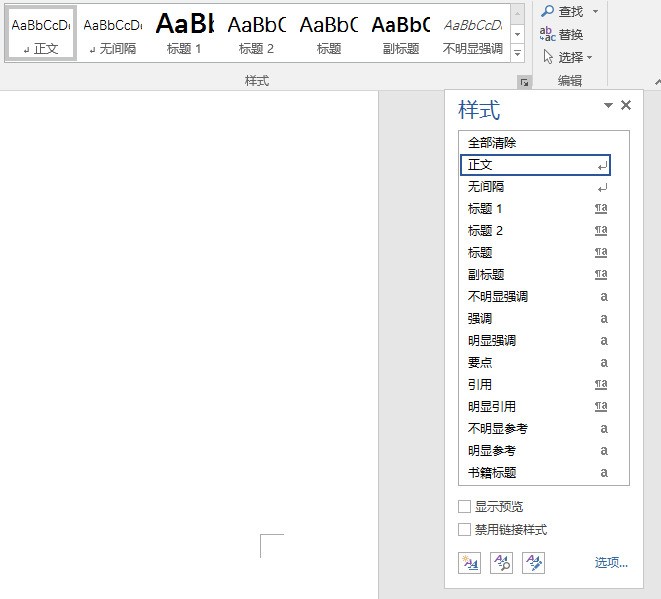Screen dimensions: 661x599
Task: Open the 选项... link
Action: pyautogui.click(x=611, y=562)
